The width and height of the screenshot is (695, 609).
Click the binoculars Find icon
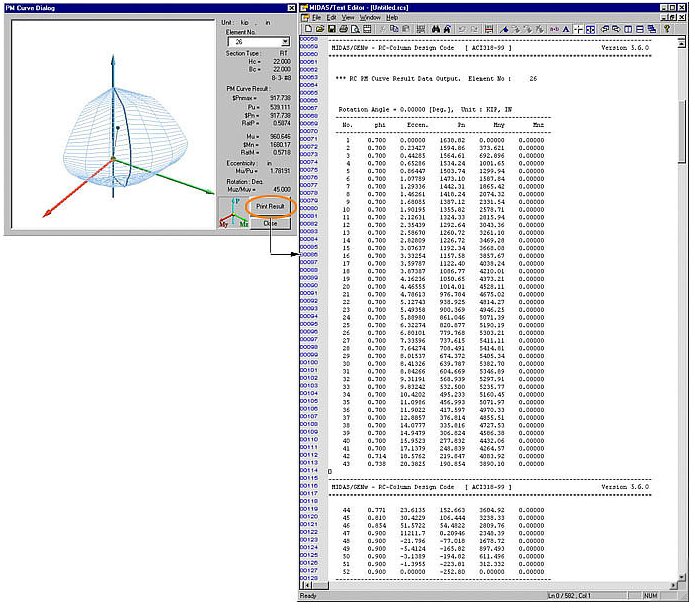pos(434,29)
